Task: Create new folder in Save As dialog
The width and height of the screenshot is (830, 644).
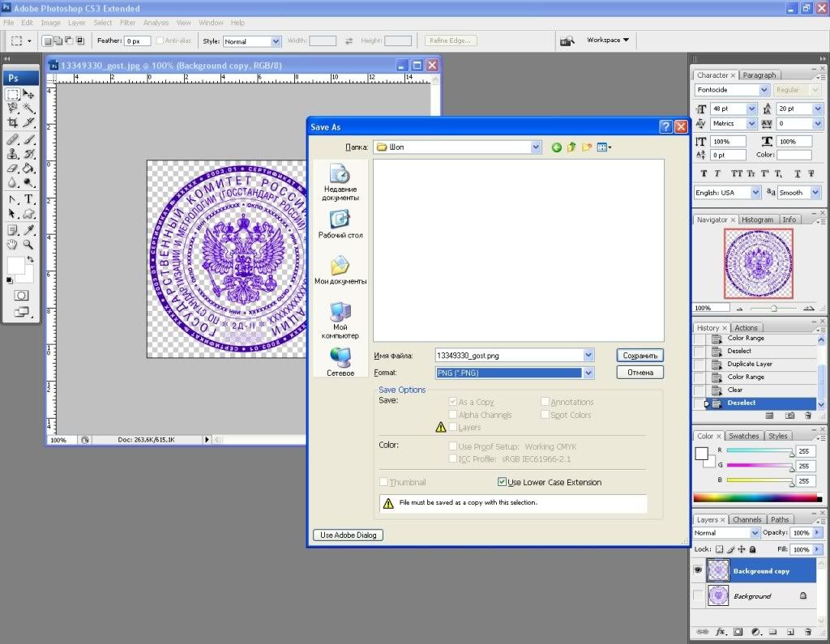Action: (587, 147)
